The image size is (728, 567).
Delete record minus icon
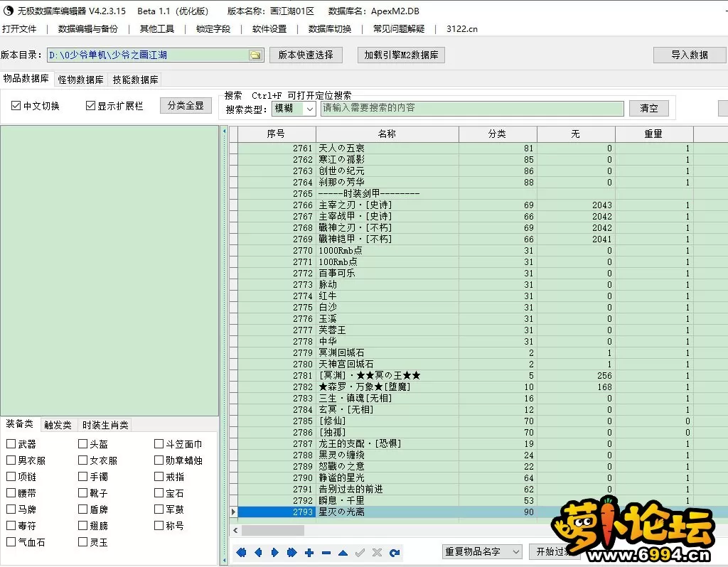(x=326, y=553)
